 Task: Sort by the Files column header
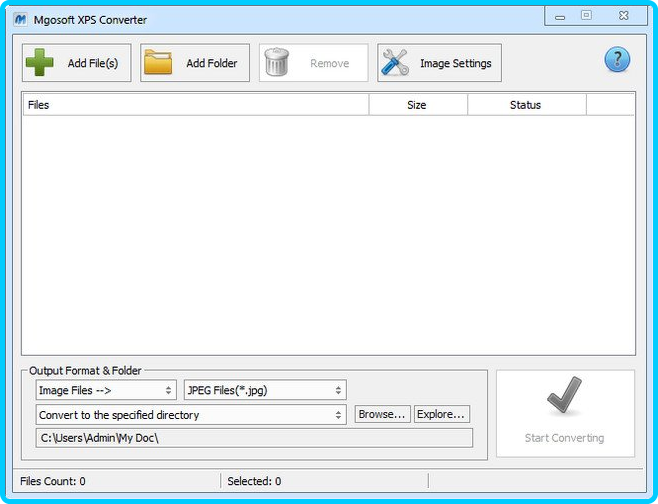(195, 105)
